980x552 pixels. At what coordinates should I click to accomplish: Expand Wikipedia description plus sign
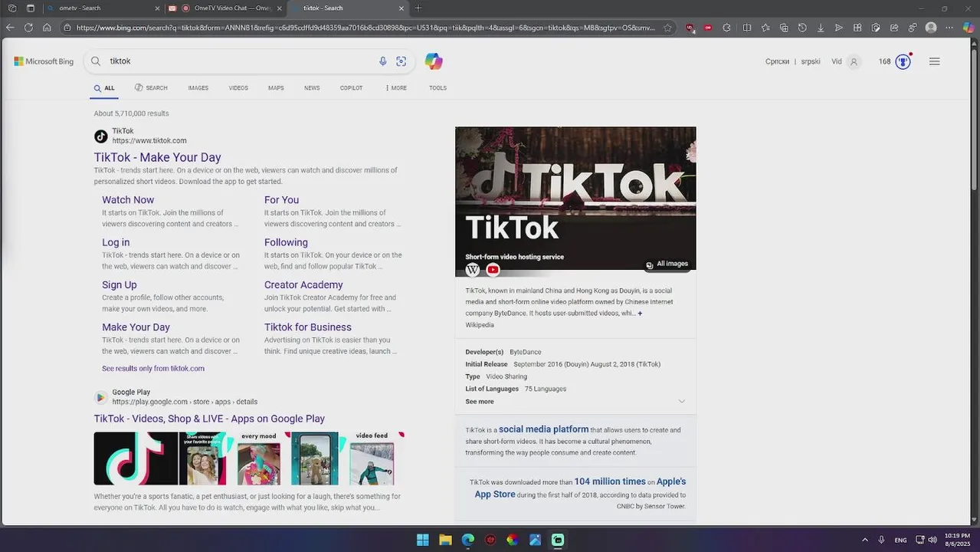pyautogui.click(x=640, y=314)
